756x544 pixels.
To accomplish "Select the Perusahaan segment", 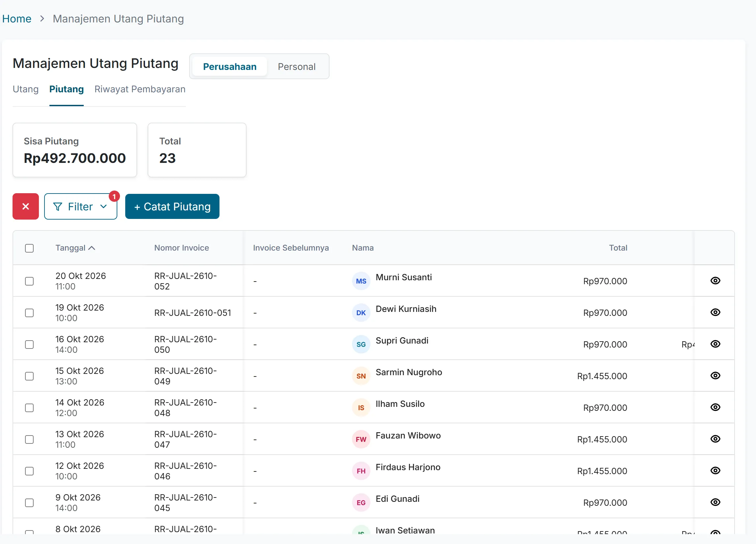I will coord(230,67).
